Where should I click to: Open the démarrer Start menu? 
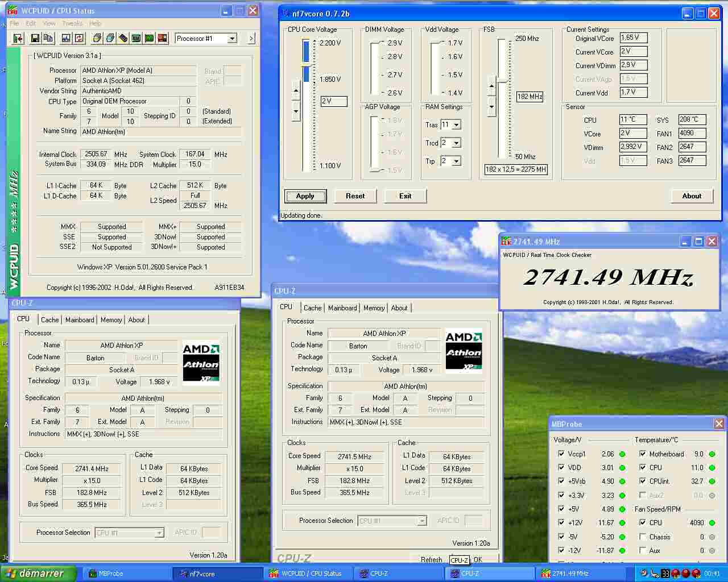pyautogui.click(x=38, y=573)
